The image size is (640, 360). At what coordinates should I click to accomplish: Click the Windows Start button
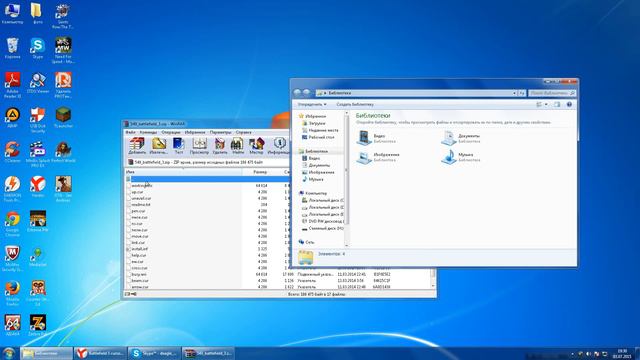click(x=9, y=353)
